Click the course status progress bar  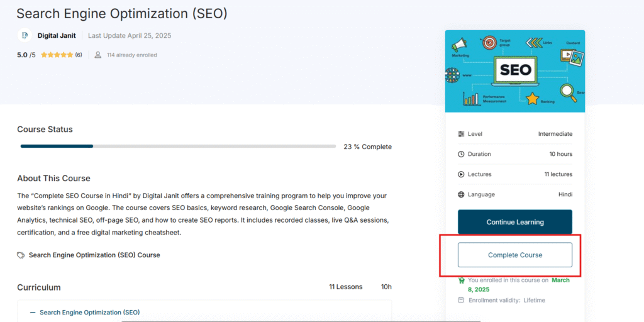[178, 147]
